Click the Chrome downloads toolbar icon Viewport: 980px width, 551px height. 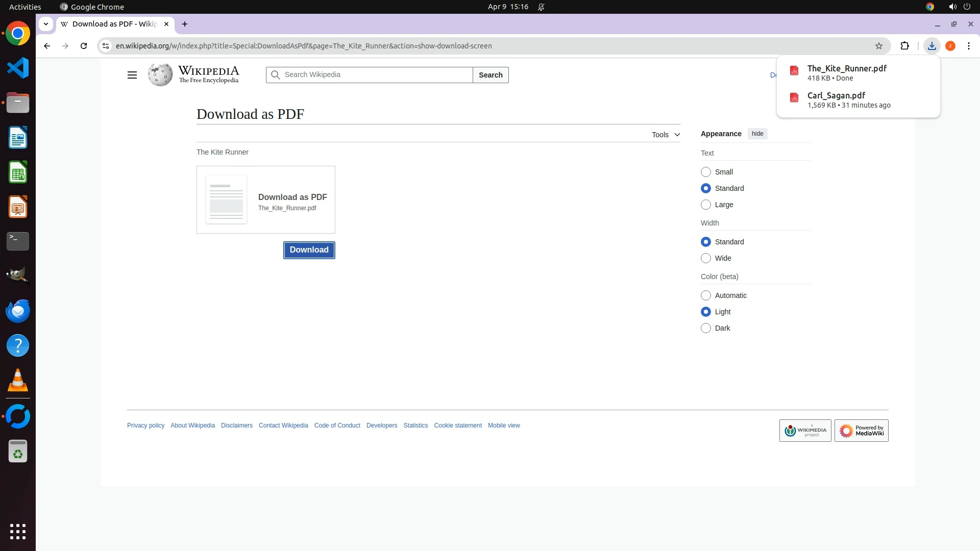pos(932,46)
